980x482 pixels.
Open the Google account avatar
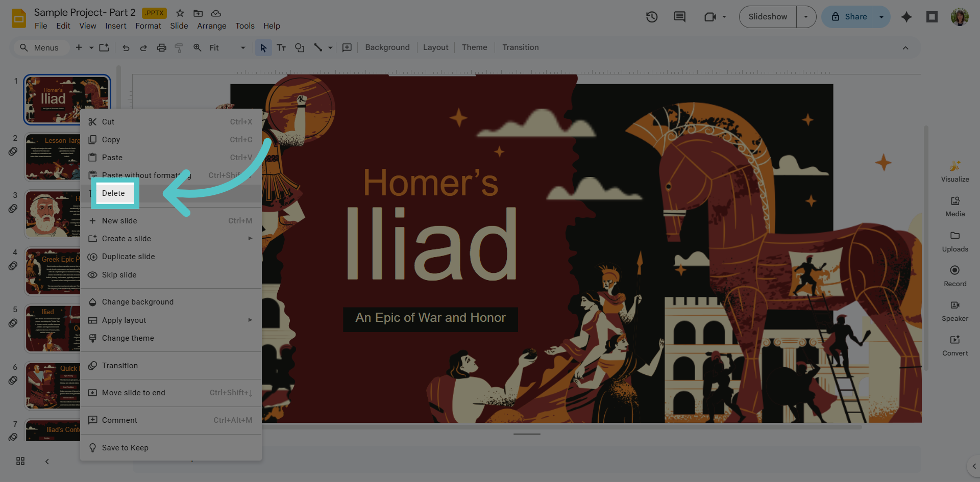[960, 17]
